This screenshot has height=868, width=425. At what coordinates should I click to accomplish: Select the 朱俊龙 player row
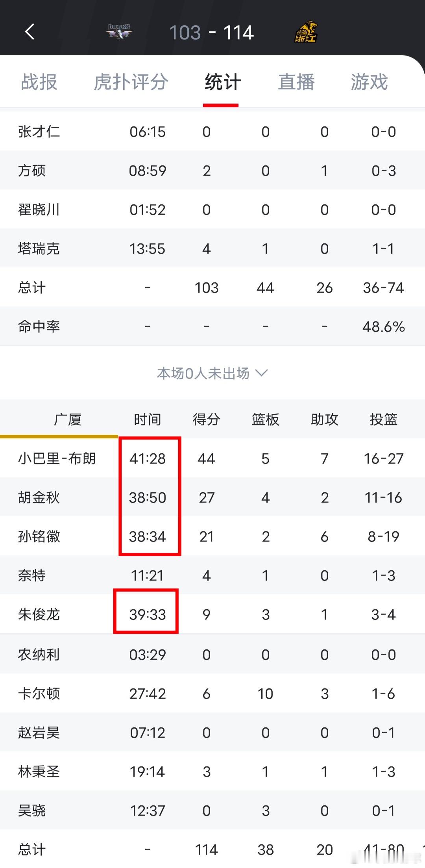coord(213,614)
